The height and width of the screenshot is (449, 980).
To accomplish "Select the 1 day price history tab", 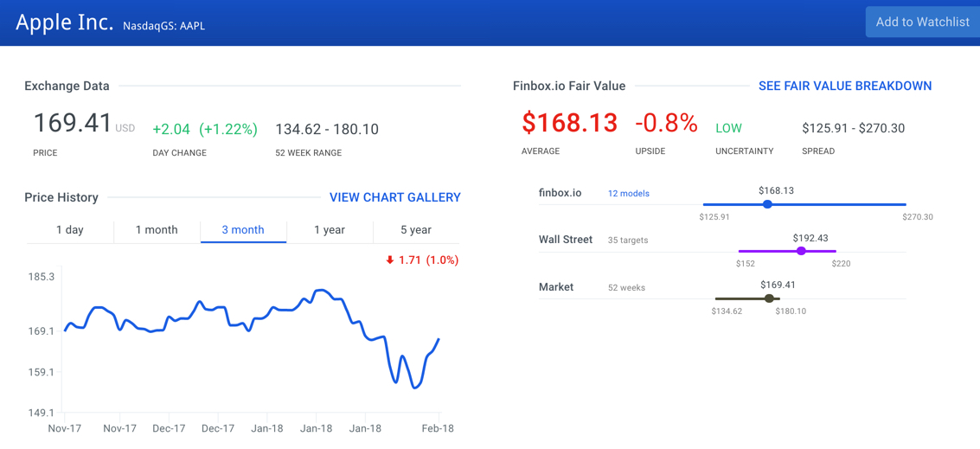I will click(x=70, y=230).
